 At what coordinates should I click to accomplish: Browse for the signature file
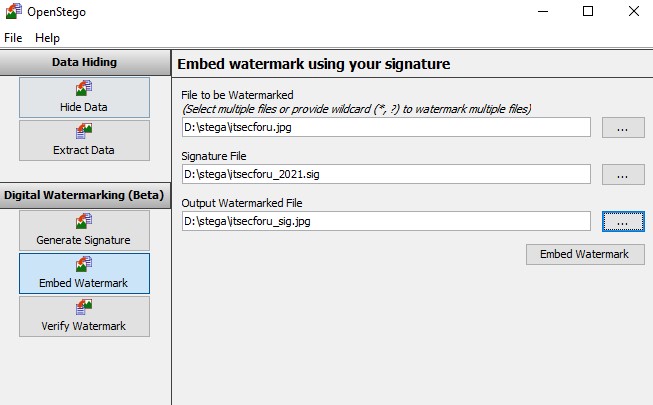coord(623,174)
